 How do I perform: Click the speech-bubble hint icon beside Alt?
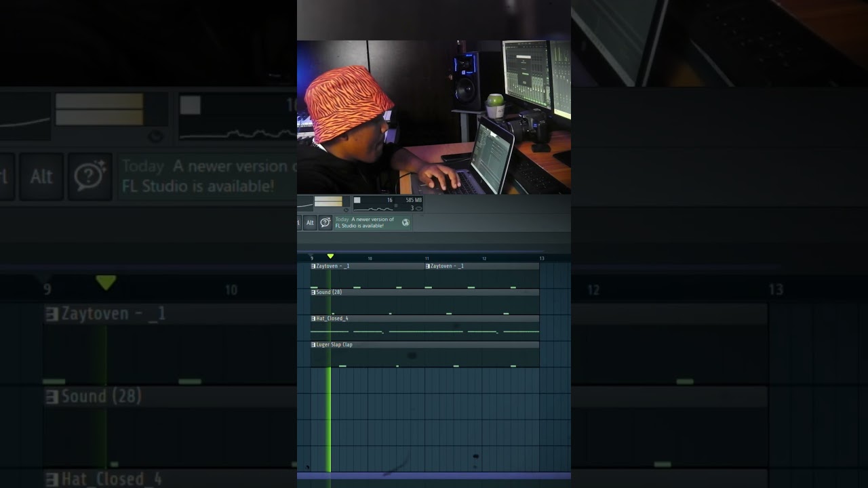click(x=325, y=222)
